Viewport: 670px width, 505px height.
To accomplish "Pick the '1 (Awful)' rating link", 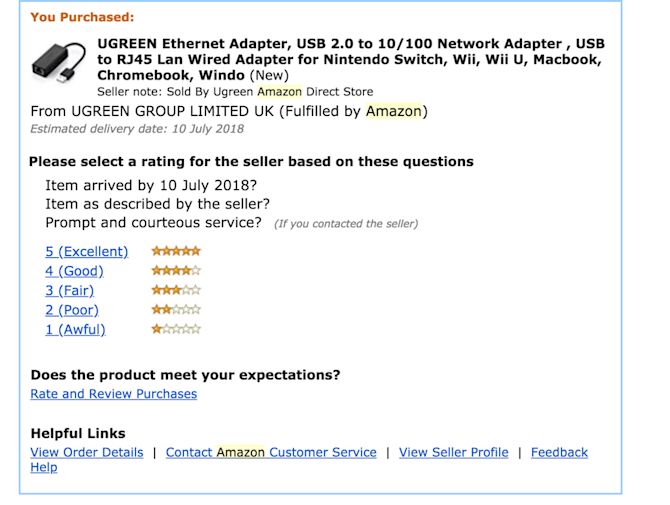I will pos(75,330).
